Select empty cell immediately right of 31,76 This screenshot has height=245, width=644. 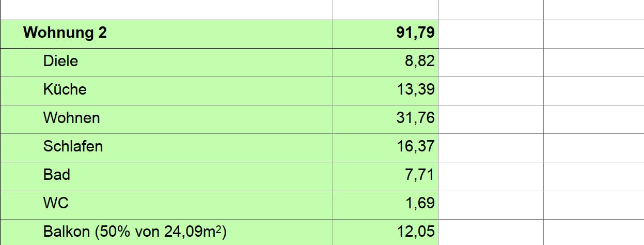(491, 118)
